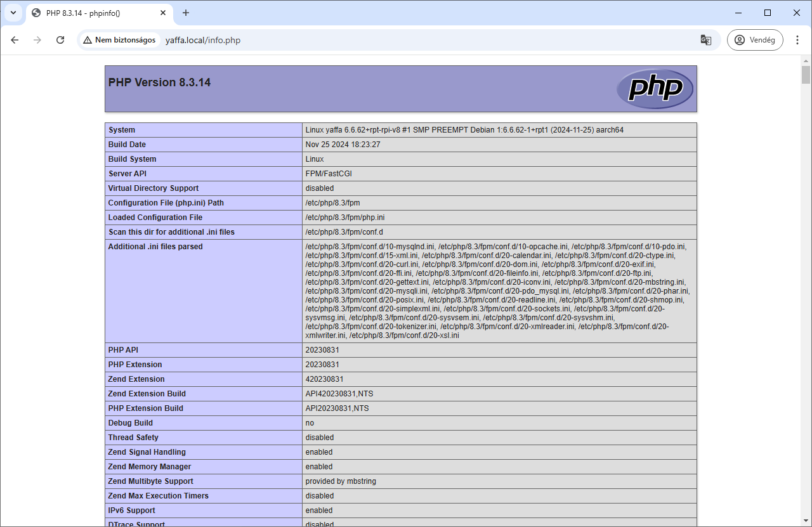Select the 'API20230831,NTS' value

click(337, 408)
